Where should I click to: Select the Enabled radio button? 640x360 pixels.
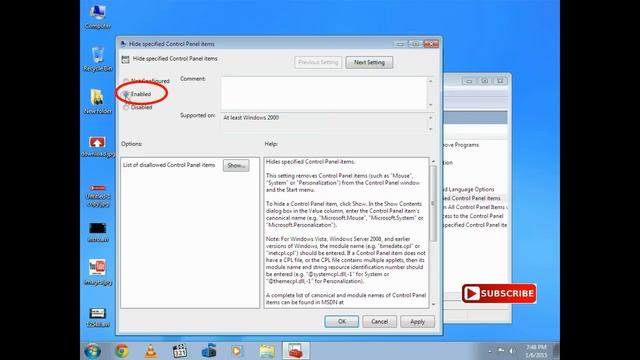126,94
